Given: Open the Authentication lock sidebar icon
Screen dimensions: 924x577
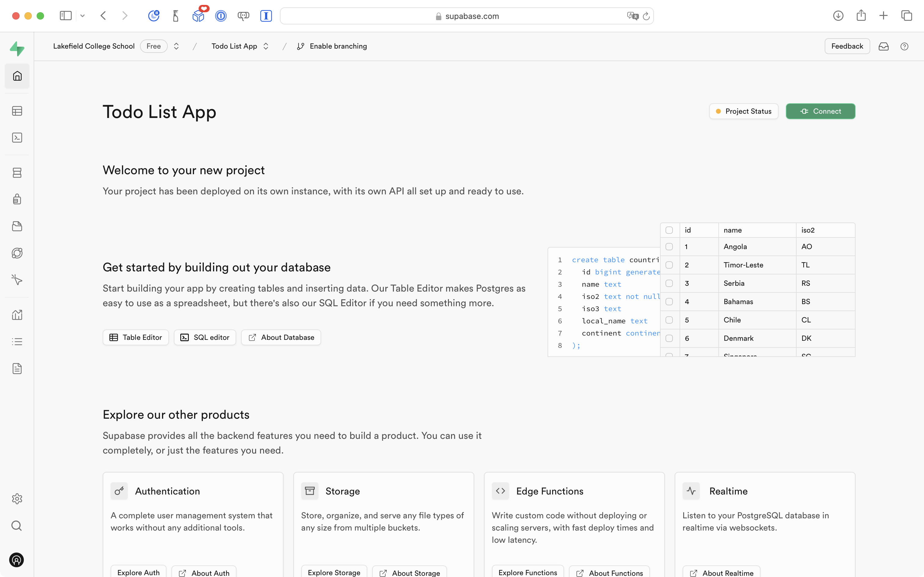Looking at the screenshot, I should coord(17,199).
